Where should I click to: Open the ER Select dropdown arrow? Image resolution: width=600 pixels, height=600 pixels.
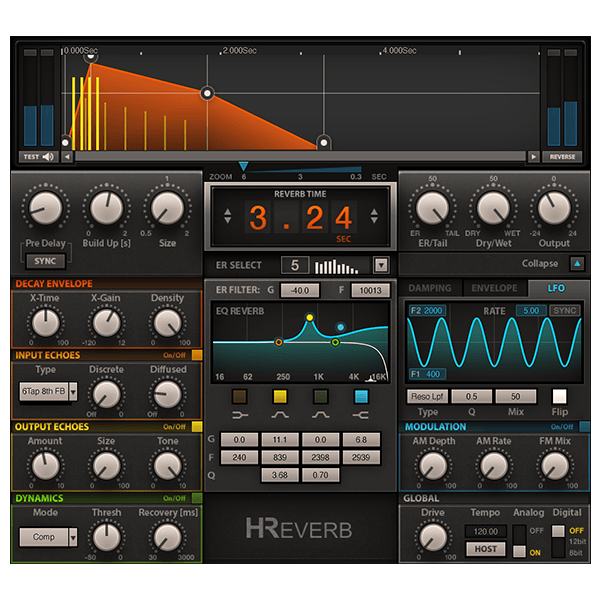[x=381, y=265]
